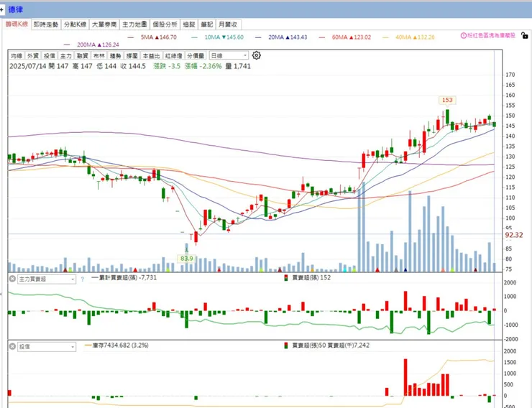
Task: Open the 日線 period dropdown
Action: pyautogui.click(x=229, y=55)
